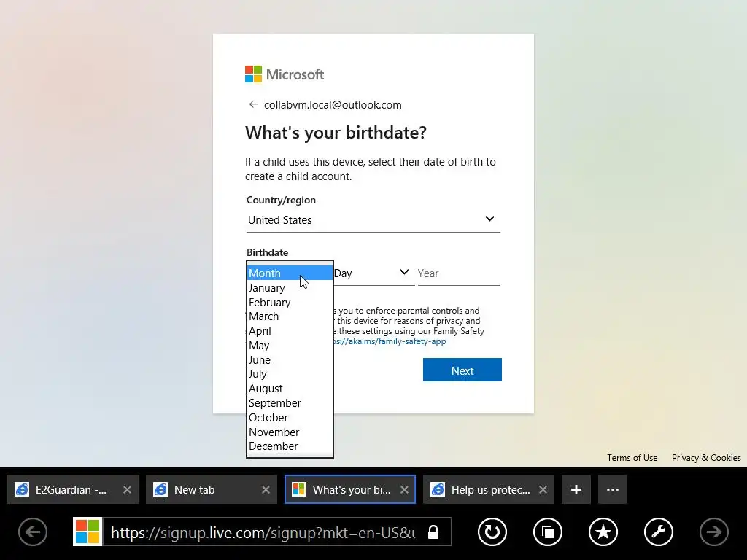This screenshot has height=560, width=747.
Task: Click the padlock security icon in the address bar
Action: 433,532
